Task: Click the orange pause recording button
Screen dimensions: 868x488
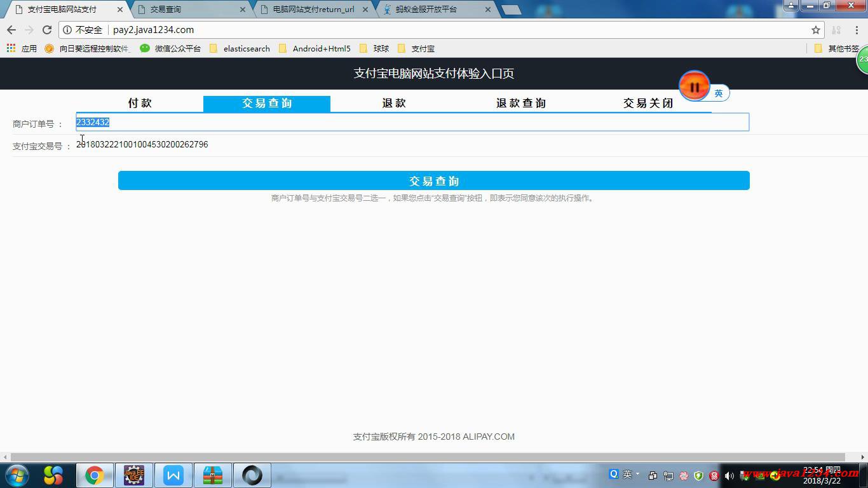Action: pyautogui.click(x=694, y=87)
